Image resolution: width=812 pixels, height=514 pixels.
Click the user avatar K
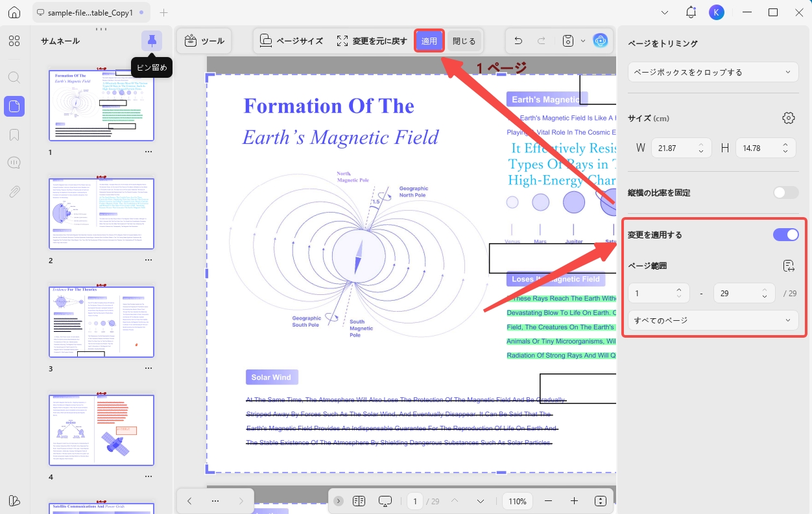(x=717, y=12)
